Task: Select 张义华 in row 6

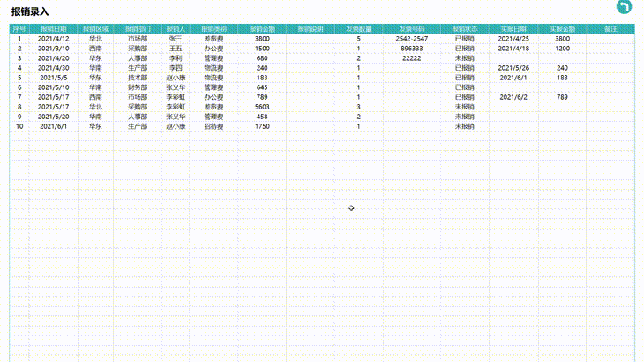Action: (176, 87)
